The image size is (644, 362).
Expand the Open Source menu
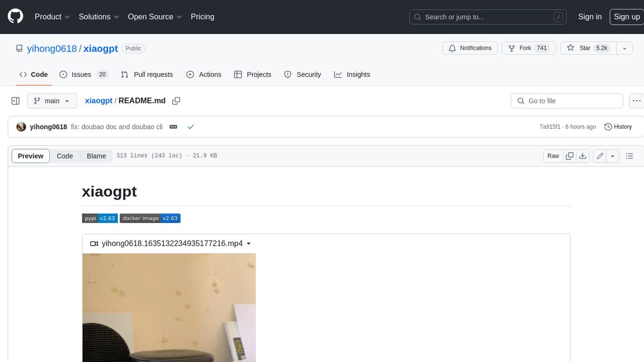[x=155, y=17]
